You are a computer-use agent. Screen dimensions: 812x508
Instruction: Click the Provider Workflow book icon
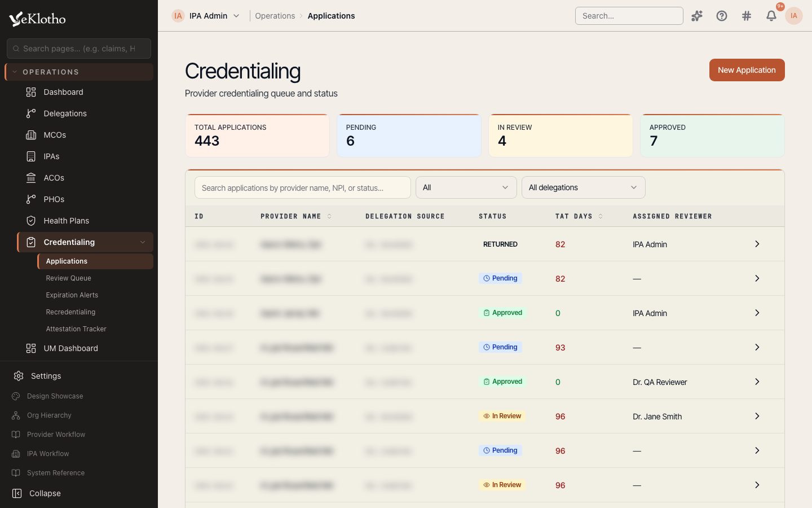[16, 435]
